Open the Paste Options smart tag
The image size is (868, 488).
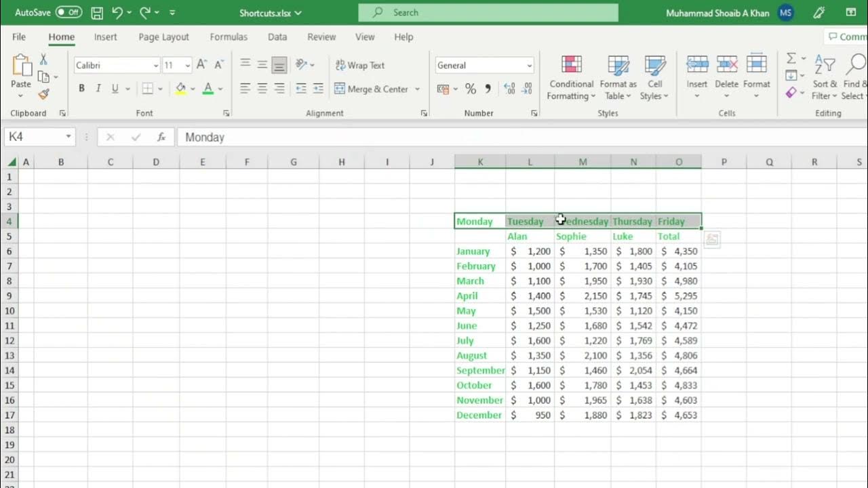[712, 239]
